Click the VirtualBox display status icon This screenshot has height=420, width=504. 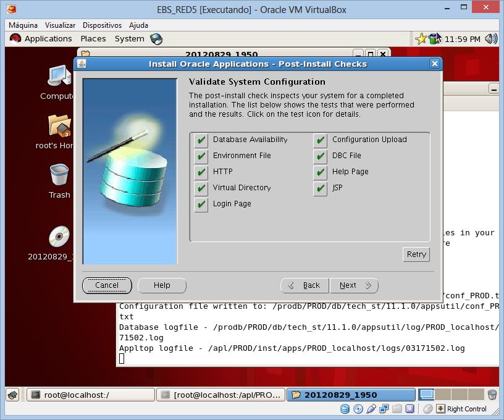[410, 409]
